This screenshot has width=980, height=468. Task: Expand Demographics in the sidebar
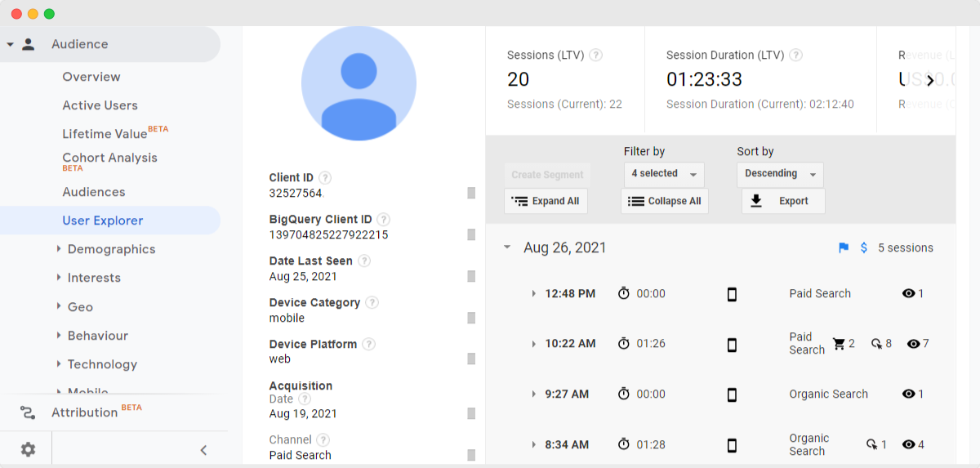(59, 249)
